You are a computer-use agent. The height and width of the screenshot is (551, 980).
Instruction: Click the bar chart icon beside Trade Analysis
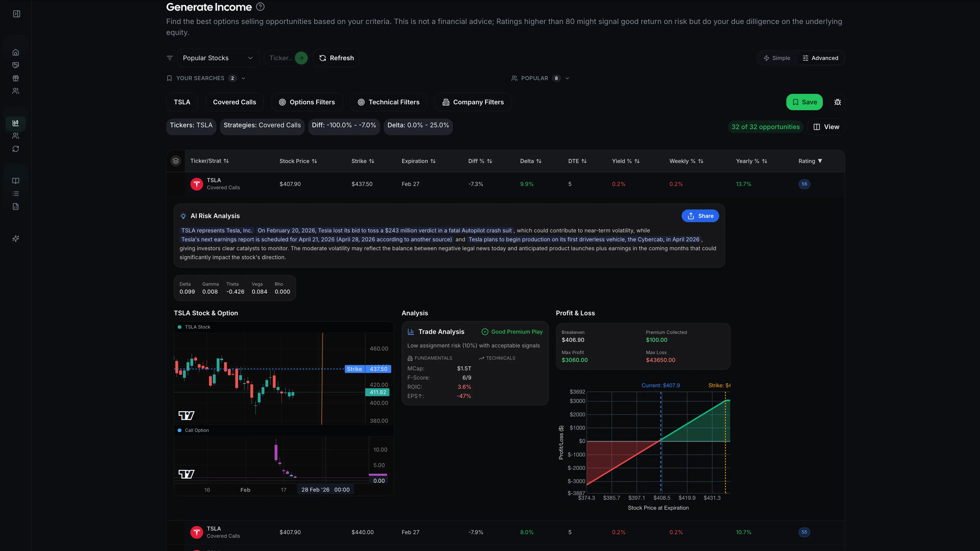[x=411, y=332]
